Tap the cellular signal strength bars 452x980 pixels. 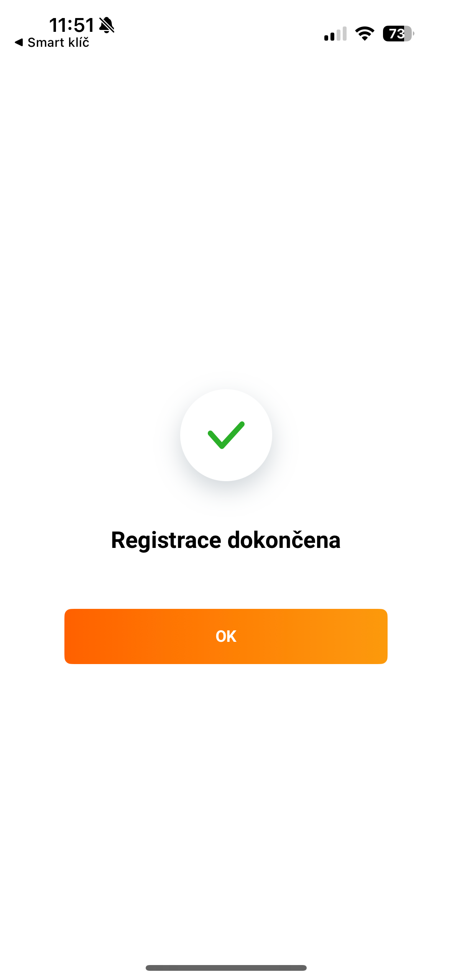[x=334, y=34]
